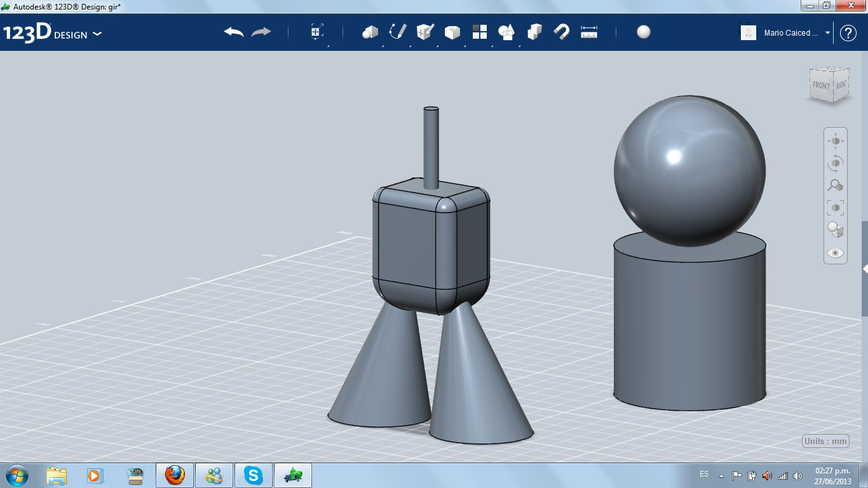Select the Measure ruler tool
868x488 pixels.
click(589, 32)
